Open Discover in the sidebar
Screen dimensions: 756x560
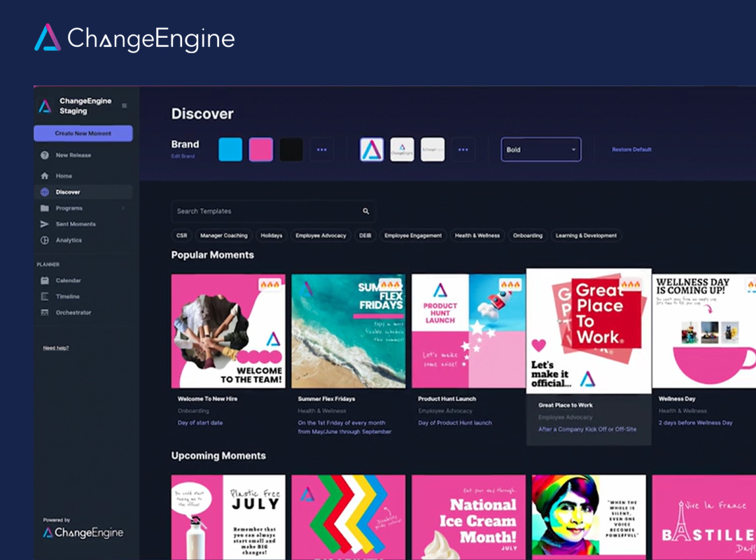83,192
